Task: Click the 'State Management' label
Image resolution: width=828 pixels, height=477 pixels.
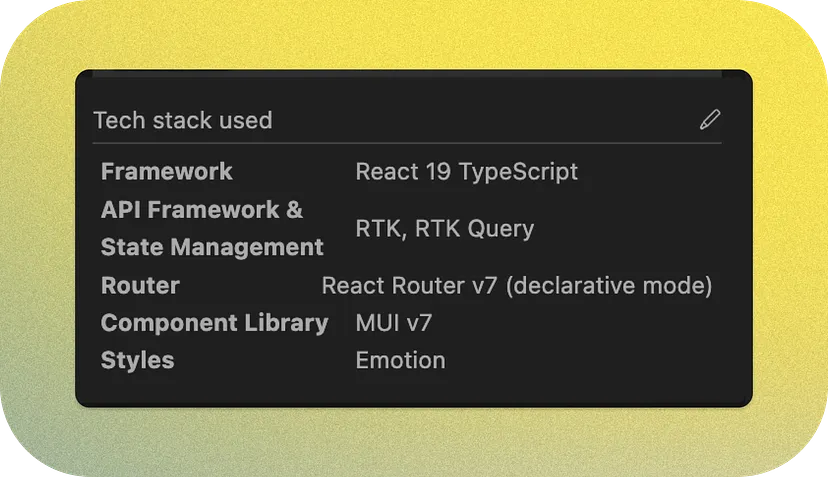Action: click(x=212, y=247)
